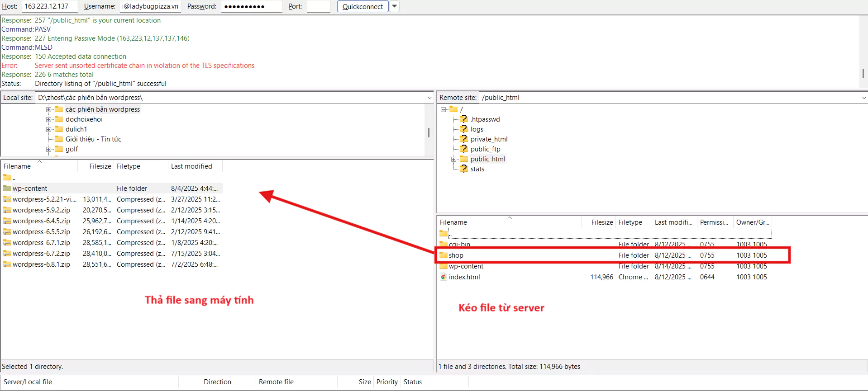Click the Server/Local file queue column header
The width and height of the screenshot is (868, 391).
[90, 382]
